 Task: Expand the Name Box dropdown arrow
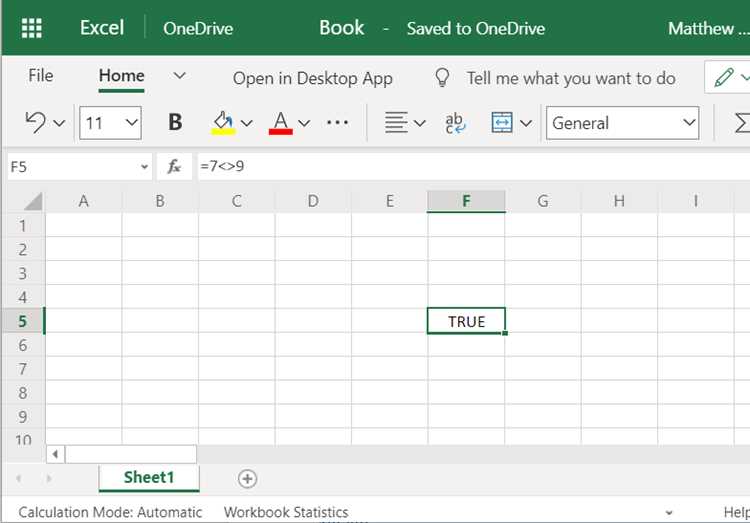coord(144,167)
